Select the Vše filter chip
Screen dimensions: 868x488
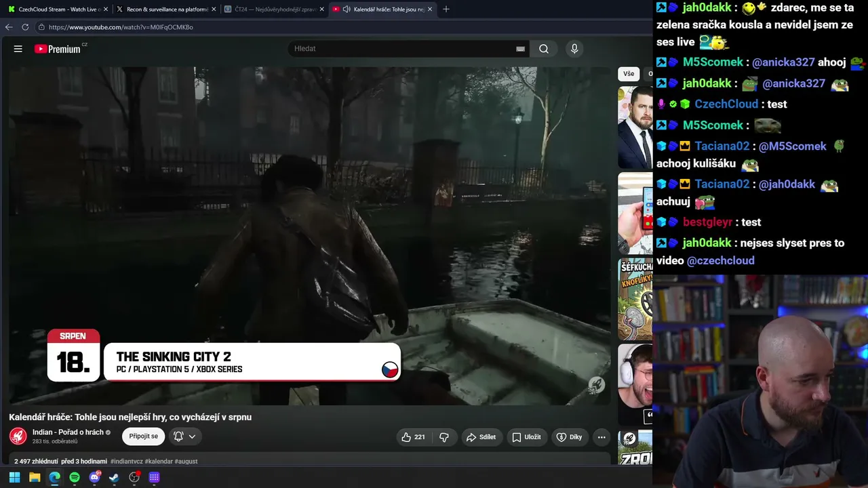point(629,74)
